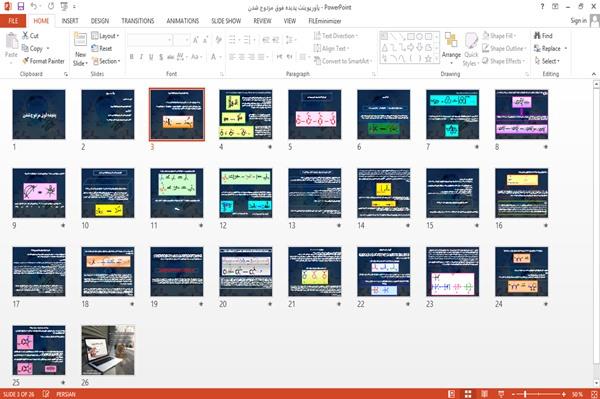Click the Cut scissors icon
Image resolution: width=600 pixels, height=399 pixels.
(26, 36)
